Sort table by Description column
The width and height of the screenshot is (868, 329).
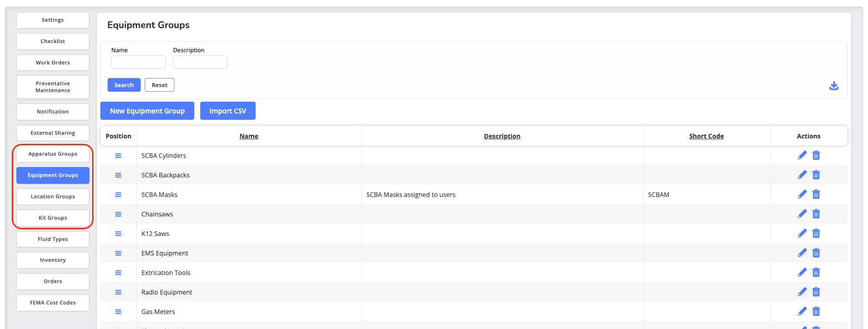(502, 136)
